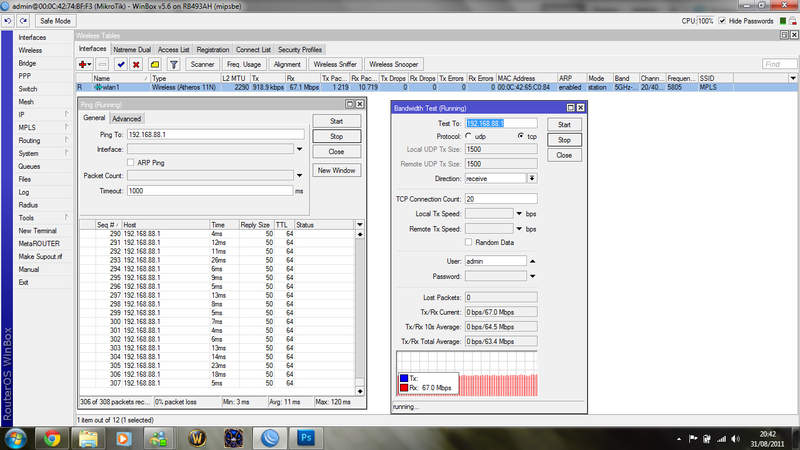
Task: Check the Random Data checkbox
Action: tap(470, 242)
